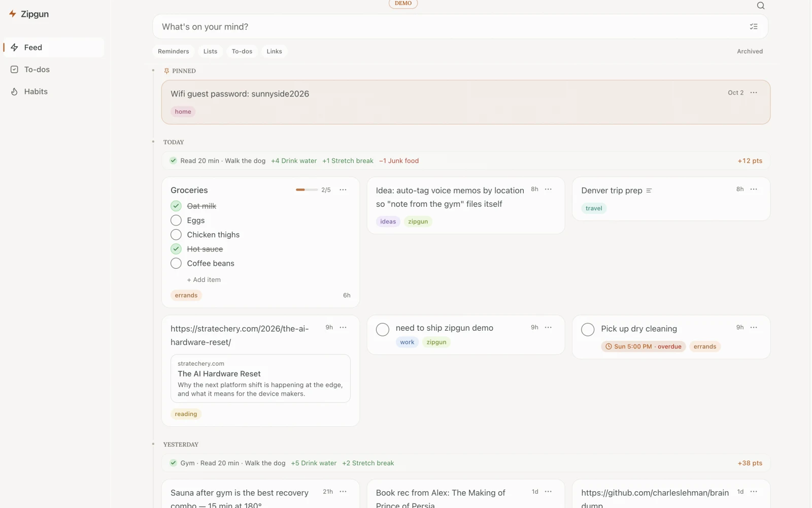Image resolution: width=812 pixels, height=508 pixels.
Task: Click the search magnifier icon
Action: click(x=760, y=6)
